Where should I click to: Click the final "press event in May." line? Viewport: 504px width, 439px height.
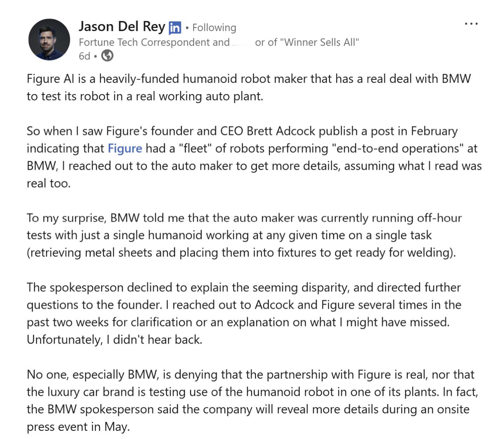click(78, 427)
